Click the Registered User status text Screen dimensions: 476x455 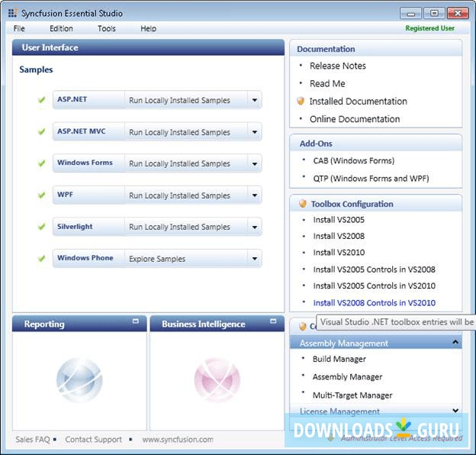point(430,28)
